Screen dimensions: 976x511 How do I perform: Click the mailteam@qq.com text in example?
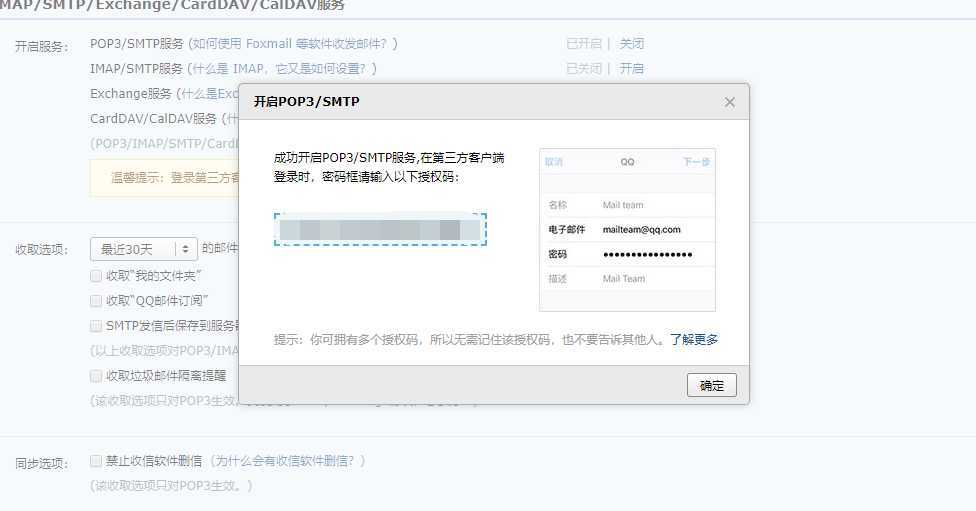click(x=642, y=230)
